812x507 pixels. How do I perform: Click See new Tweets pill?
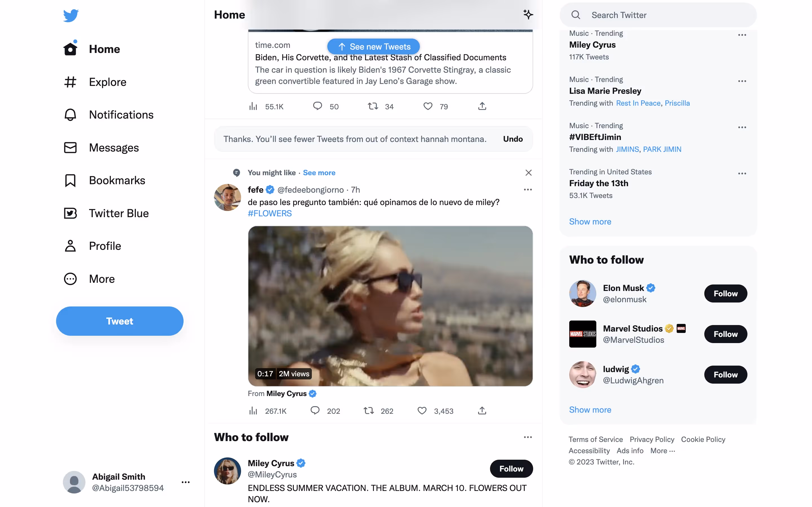click(374, 46)
